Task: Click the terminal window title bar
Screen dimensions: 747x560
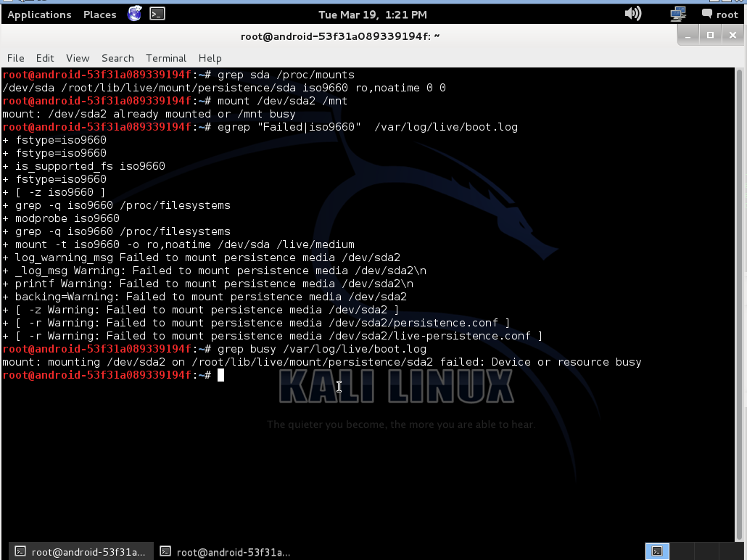Action: point(339,36)
